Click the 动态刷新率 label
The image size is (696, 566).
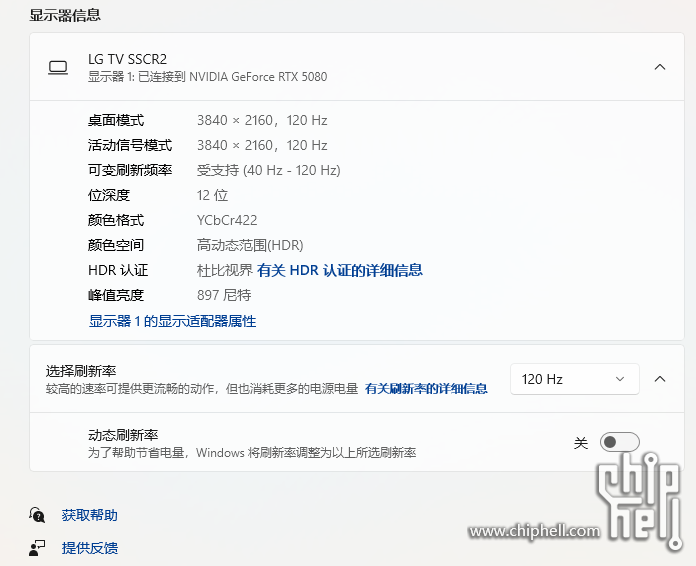click(123, 435)
